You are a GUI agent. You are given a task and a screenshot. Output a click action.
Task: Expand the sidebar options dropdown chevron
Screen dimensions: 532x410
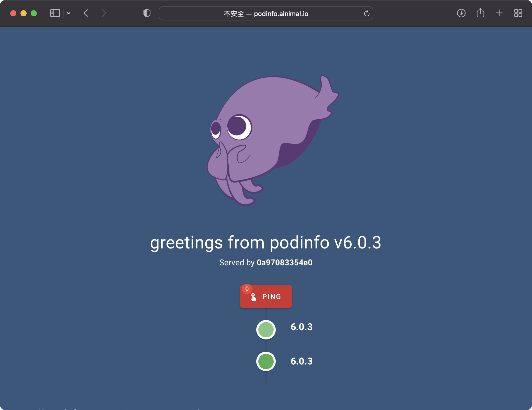click(x=69, y=13)
